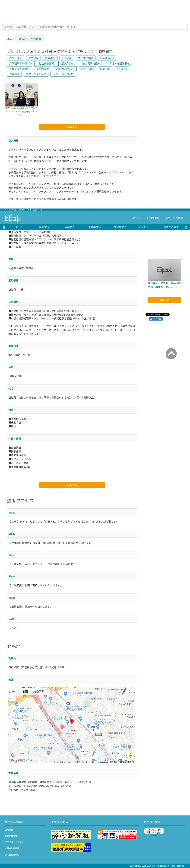The width and height of the screenshot is (190, 868).
Task: Click the ログイン link in header
Action: [136, 218]
